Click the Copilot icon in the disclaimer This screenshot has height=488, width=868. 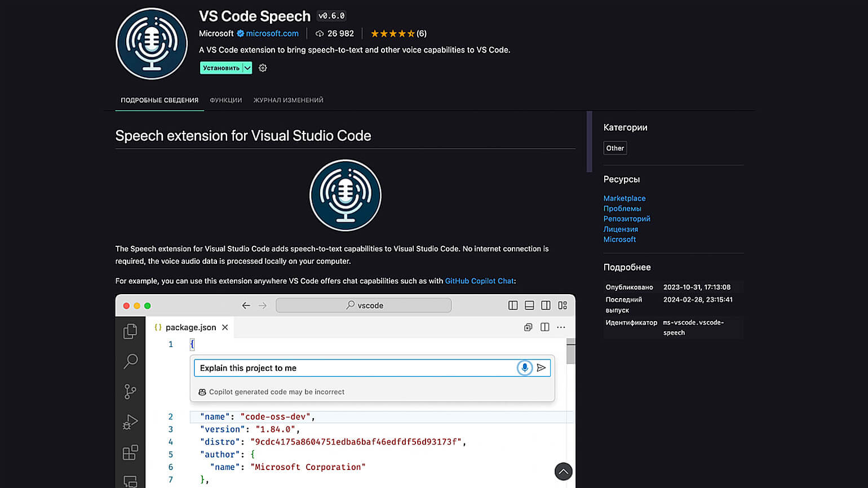pos(202,392)
